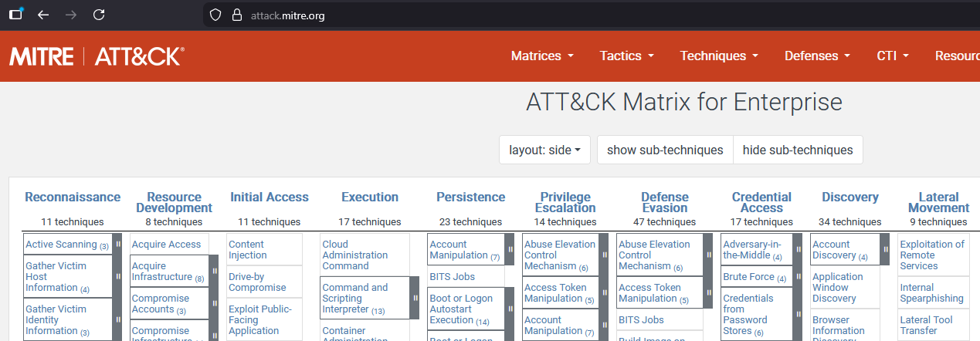Image resolution: width=980 pixels, height=341 pixels.
Task: Expand handle for Access Token Manipulation under Defense Evasion
Action: tap(707, 292)
